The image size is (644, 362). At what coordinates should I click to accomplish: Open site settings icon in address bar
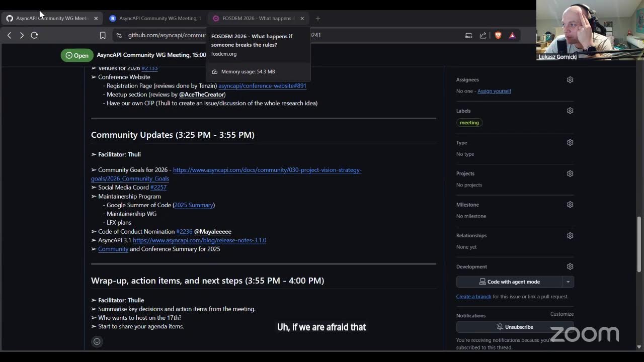coord(119,35)
